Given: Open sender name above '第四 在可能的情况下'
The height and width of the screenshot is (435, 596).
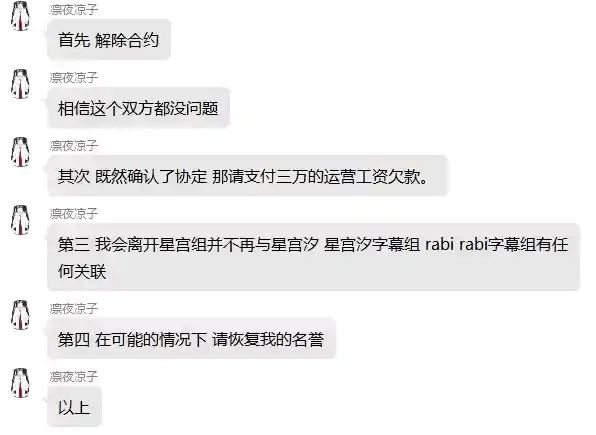Looking at the screenshot, I should coord(74,308).
